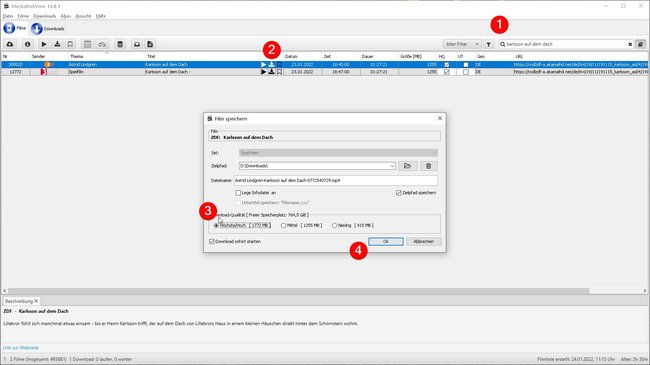
Task: Bookmark the Spielfilm row film
Action: click(x=279, y=72)
